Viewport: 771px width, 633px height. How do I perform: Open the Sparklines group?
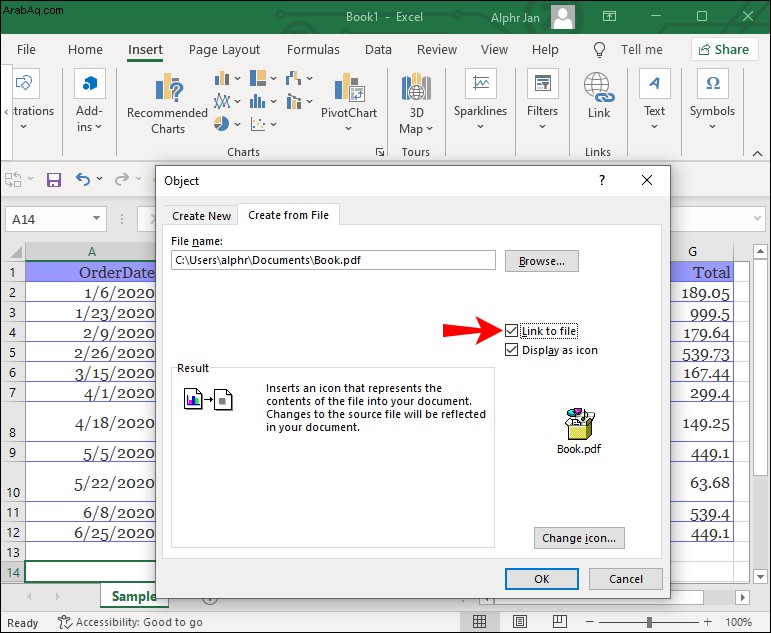pos(480,100)
